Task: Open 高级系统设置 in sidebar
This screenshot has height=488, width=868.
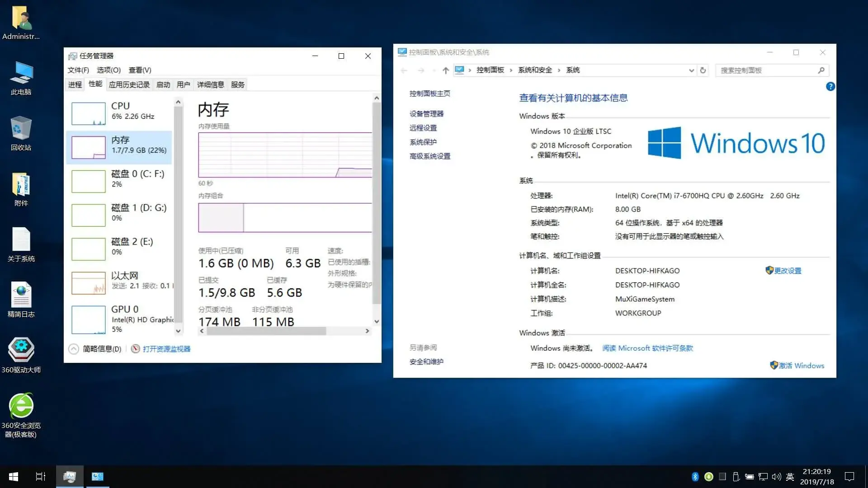Action: 430,156
